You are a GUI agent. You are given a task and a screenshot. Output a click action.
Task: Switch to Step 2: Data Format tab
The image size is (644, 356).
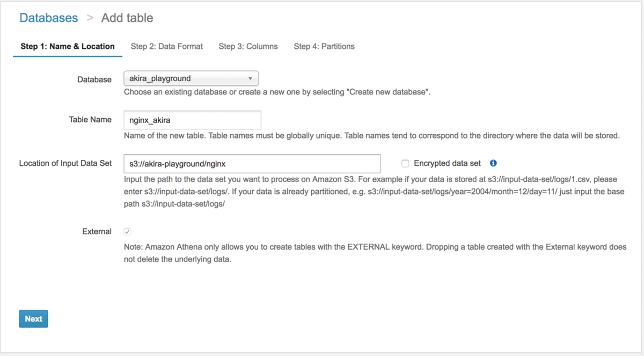pyautogui.click(x=166, y=47)
